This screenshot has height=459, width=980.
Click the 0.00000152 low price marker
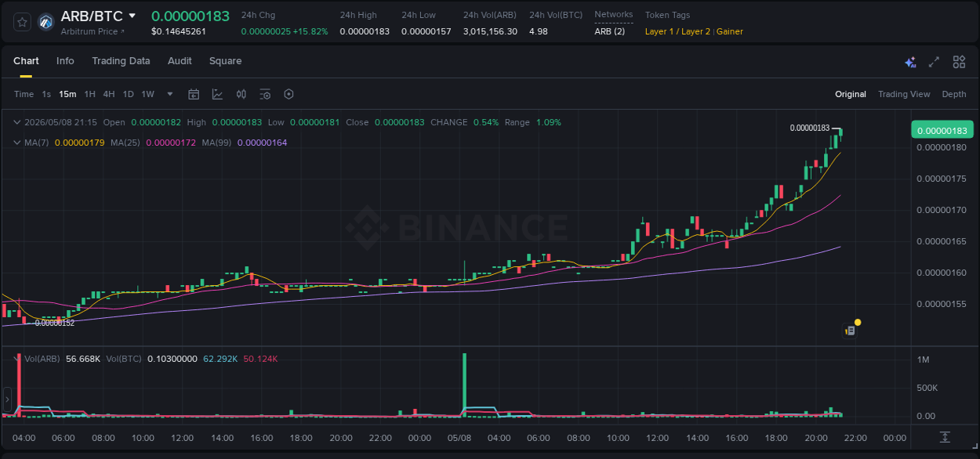point(55,323)
